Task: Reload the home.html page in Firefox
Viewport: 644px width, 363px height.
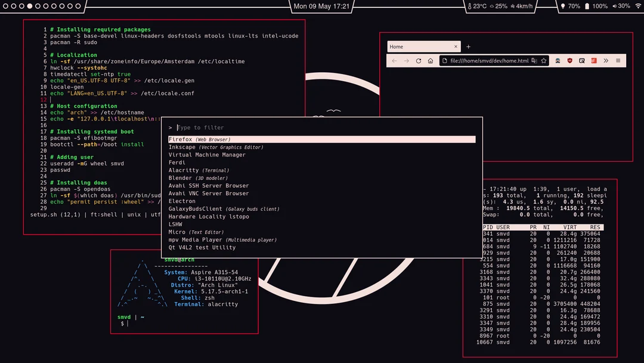Action: point(419,60)
